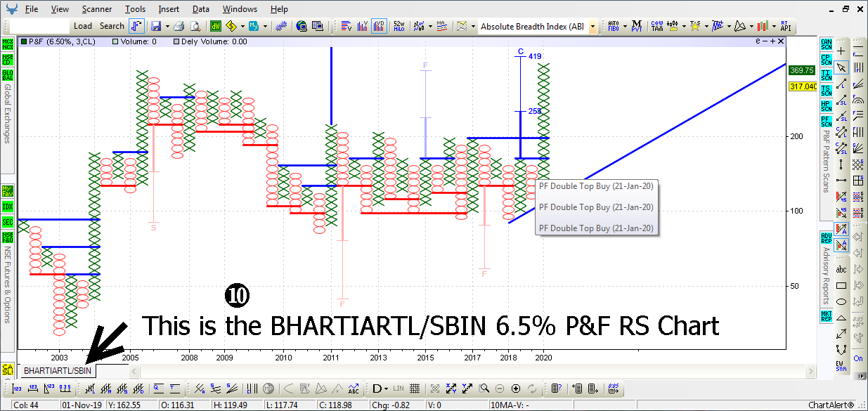This screenshot has height=411, width=868.
Task: Click the green dW toolbar icon
Action: pos(214,26)
